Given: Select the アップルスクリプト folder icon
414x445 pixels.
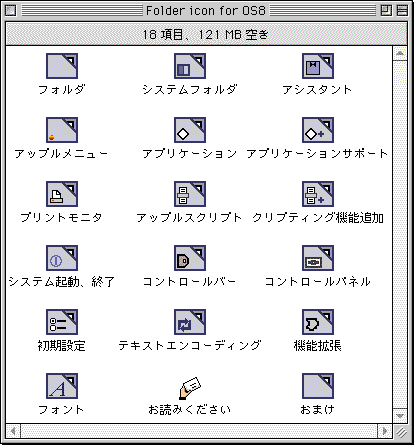Looking at the screenshot, I should coord(190,194).
